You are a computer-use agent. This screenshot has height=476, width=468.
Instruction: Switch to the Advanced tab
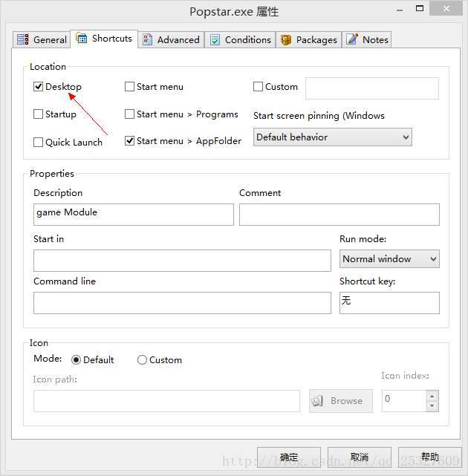(171, 40)
